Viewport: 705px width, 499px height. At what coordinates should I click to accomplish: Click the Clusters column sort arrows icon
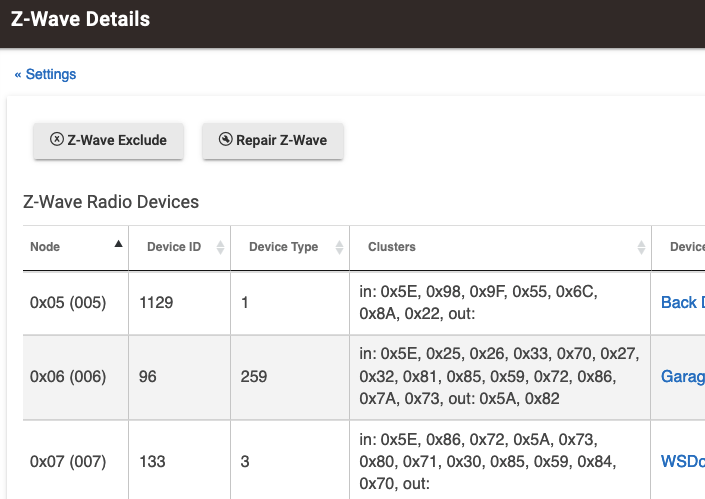coord(642,247)
